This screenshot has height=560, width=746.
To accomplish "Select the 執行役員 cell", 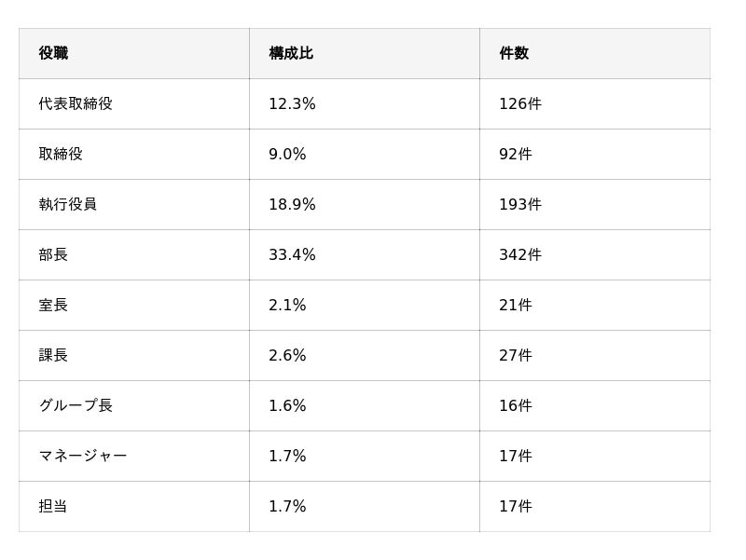I will click(134, 204).
